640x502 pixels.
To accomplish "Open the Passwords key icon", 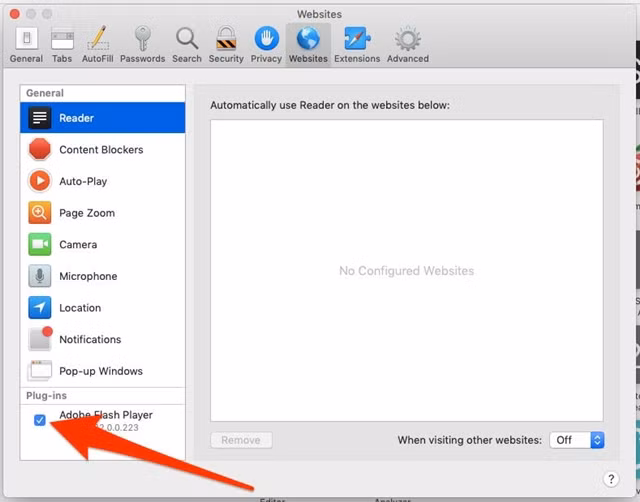I will pyautogui.click(x=142, y=44).
